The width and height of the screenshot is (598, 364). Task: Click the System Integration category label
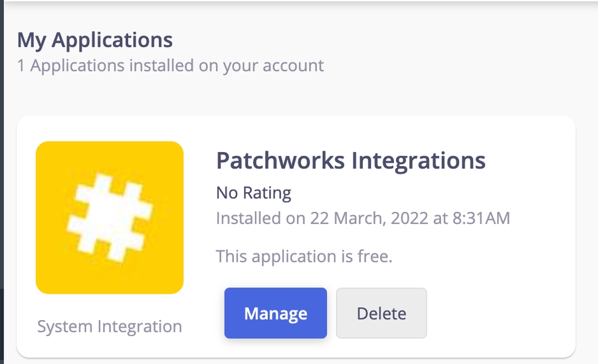(x=110, y=327)
